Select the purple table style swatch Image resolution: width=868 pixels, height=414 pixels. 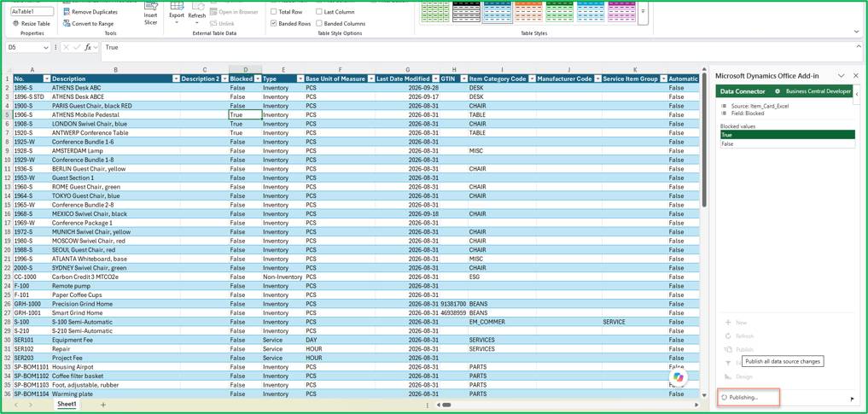pyautogui.click(x=622, y=11)
